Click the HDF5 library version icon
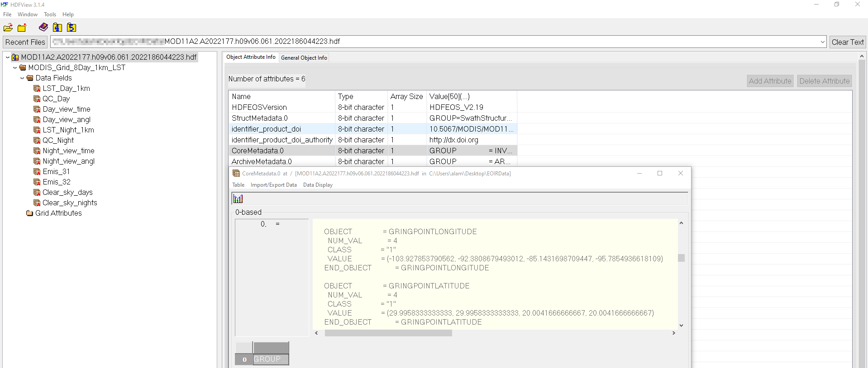 tap(72, 28)
